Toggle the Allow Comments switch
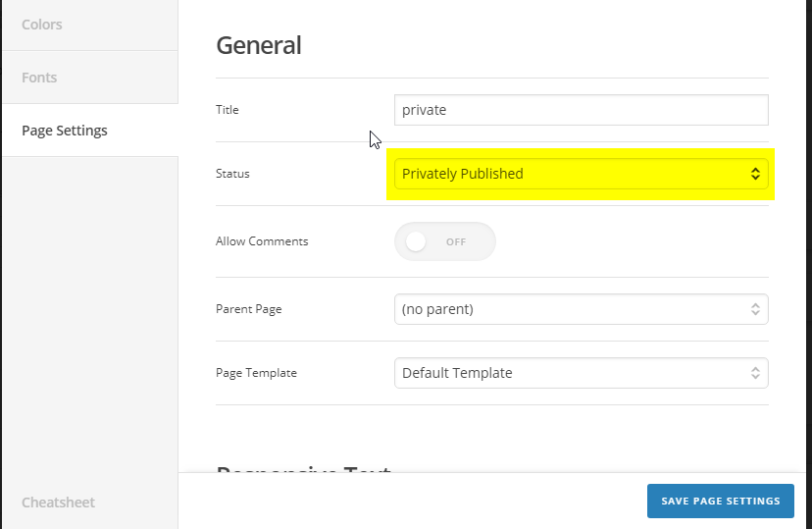 (444, 241)
